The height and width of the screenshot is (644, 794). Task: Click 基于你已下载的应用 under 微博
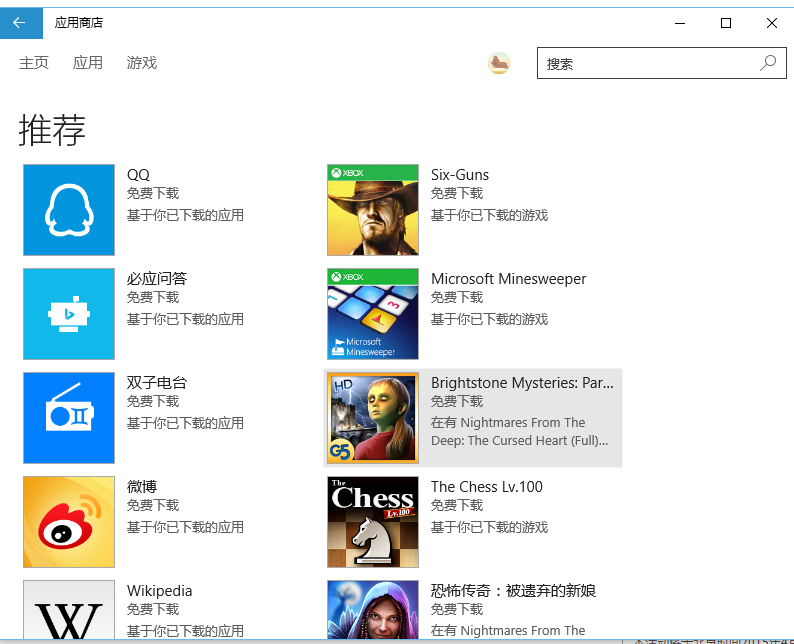point(185,527)
